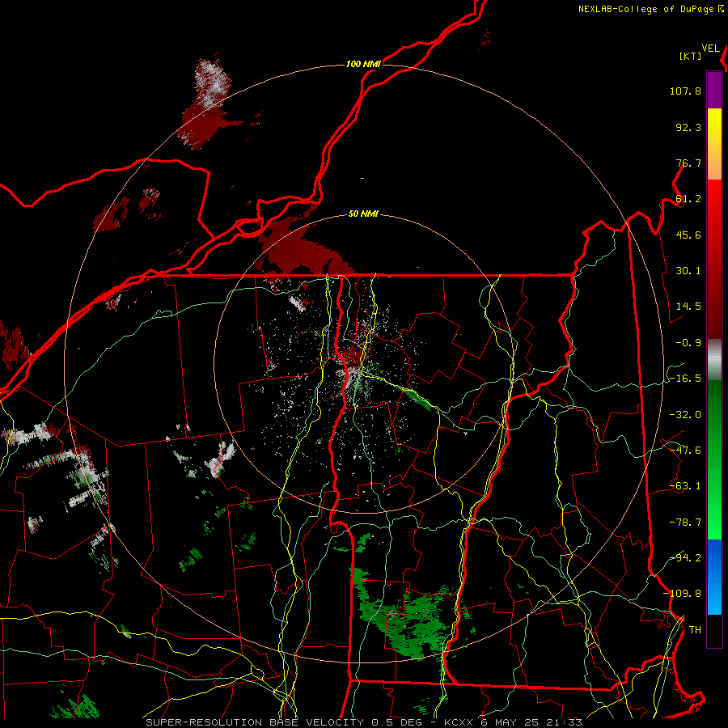Click the 92.3 scale value
Screen dimensions: 728x728
click(x=688, y=127)
